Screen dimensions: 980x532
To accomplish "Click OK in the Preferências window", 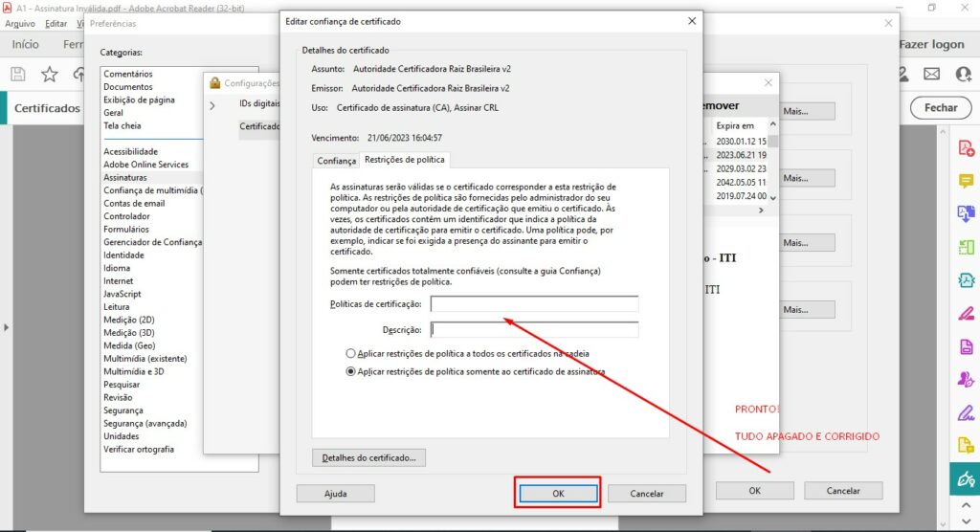I will click(755, 491).
